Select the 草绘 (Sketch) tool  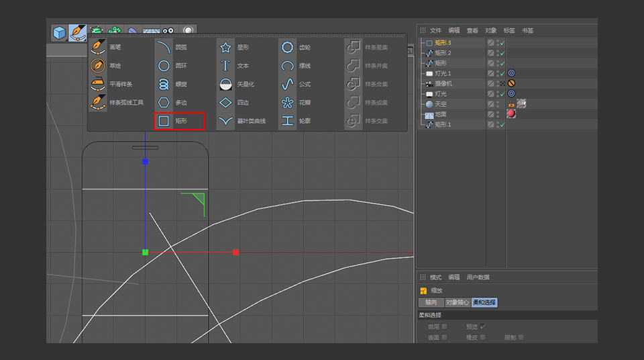pyautogui.click(x=99, y=66)
